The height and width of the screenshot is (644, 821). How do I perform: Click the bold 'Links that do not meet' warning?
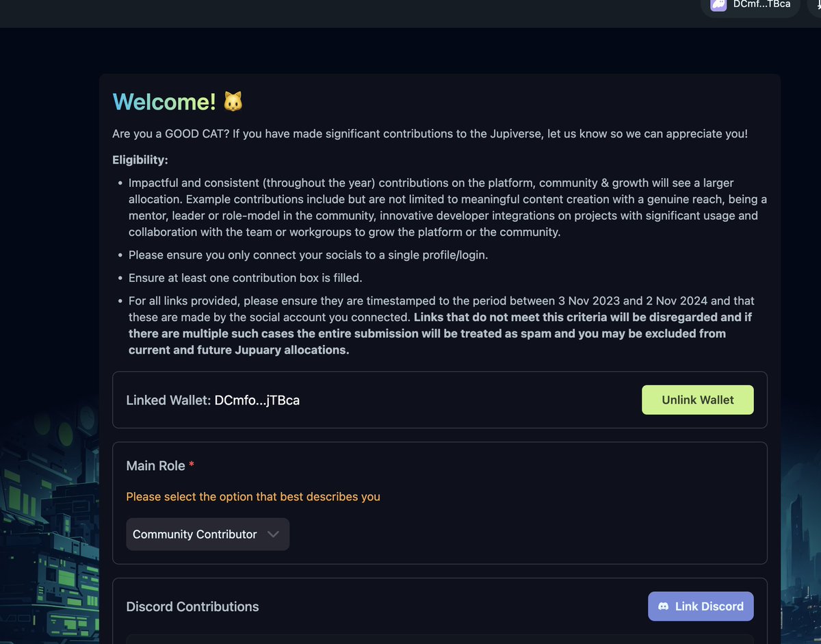(441, 334)
